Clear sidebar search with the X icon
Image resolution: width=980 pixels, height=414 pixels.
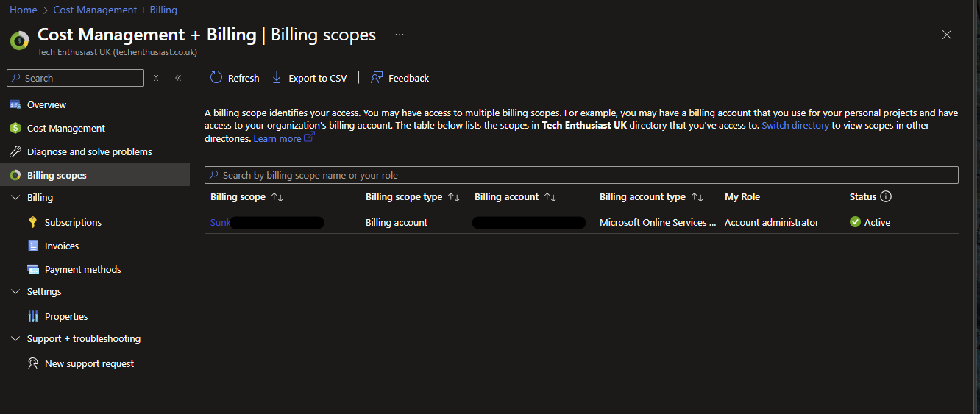click(x=156, y=78)
